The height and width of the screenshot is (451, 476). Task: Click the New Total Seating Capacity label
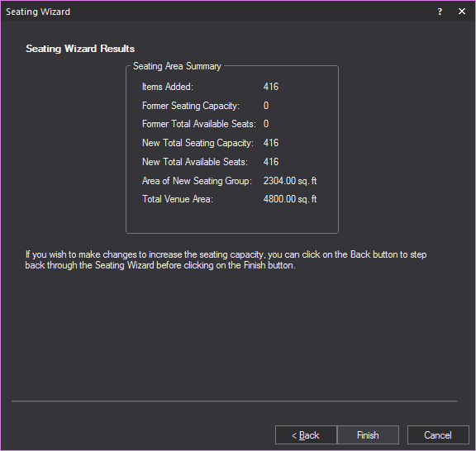pos(198,143)
